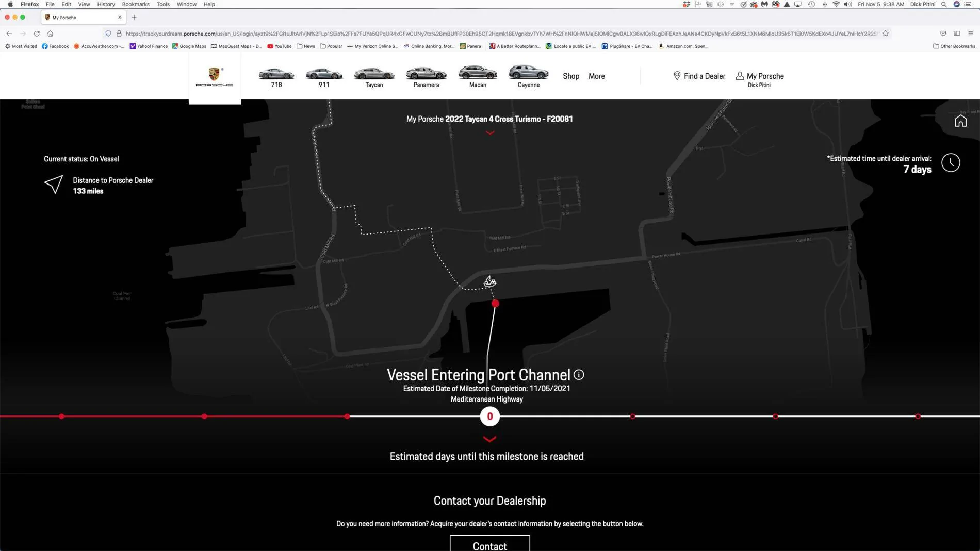980x551 pixels.
Task: Open Firefox hamburger application menu
Action: click(971, 34)
